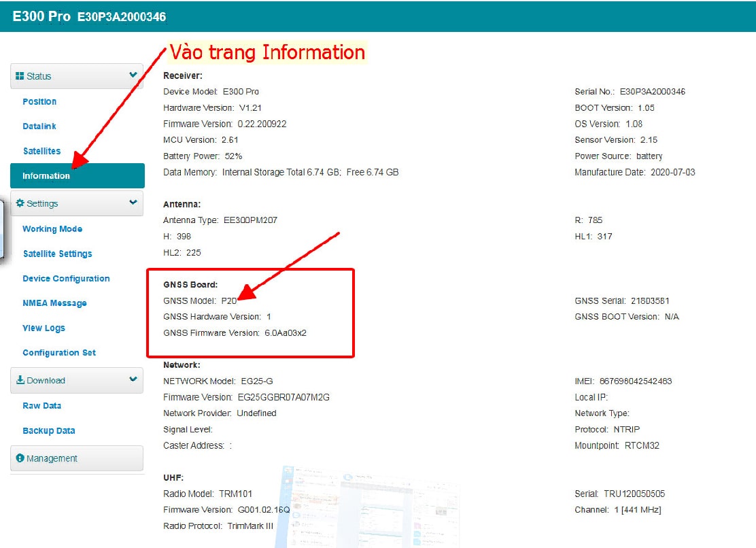This screenshot has width=756, height=548.
Task: Open the Datalink page
Action: coord(39,126)
